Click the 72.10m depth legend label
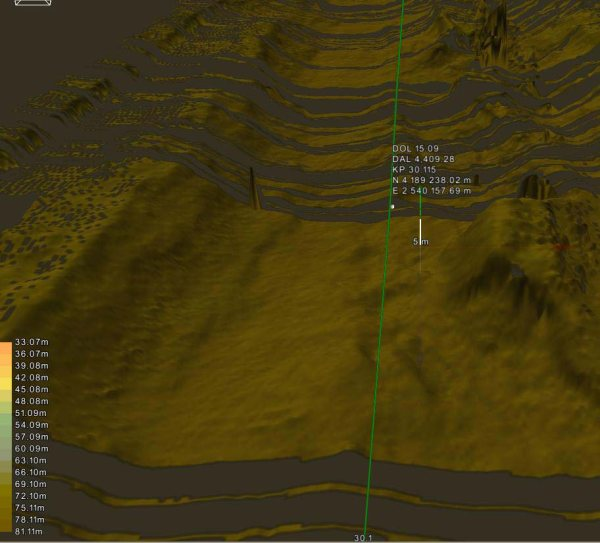 pos(31,496)
